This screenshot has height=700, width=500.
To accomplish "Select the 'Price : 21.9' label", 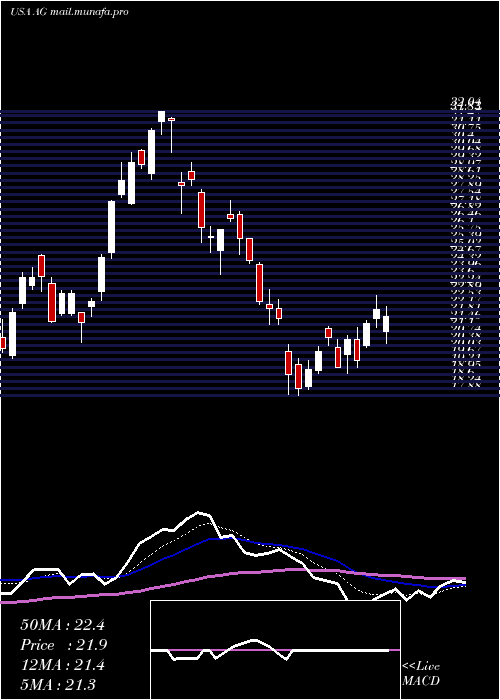I will click(x=64, y=645).
